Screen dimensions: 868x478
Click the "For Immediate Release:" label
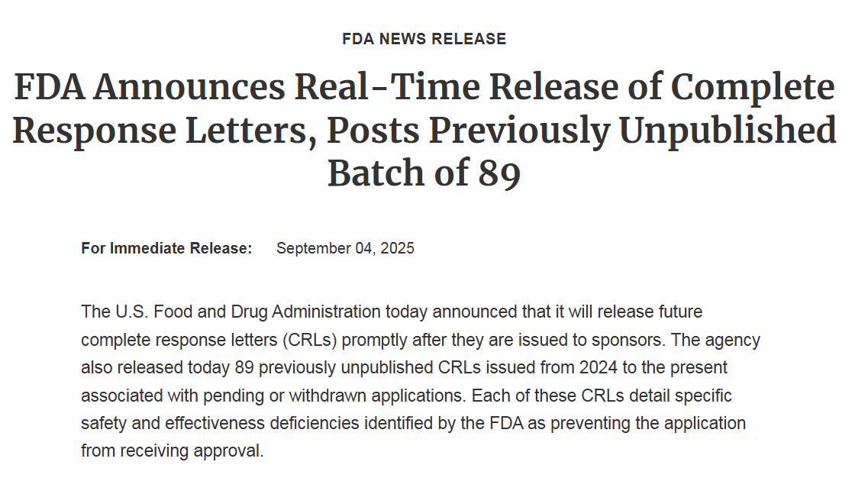pyautogui.click(x=166, y=248)
